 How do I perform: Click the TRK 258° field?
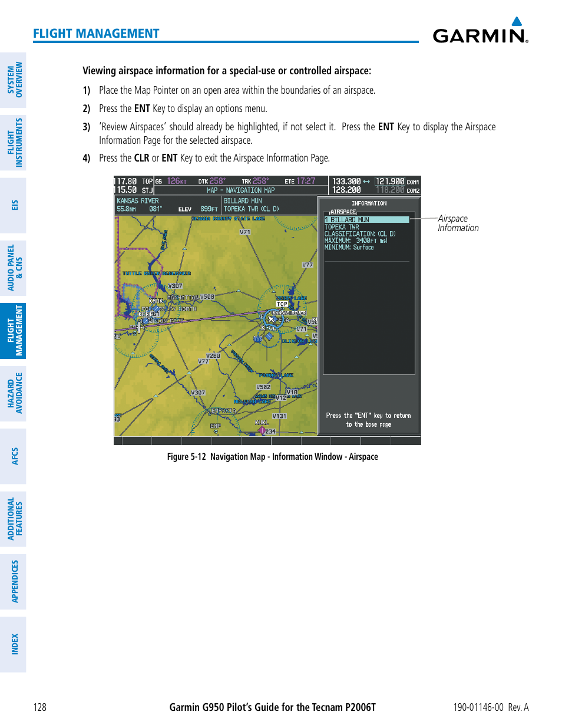255,181
